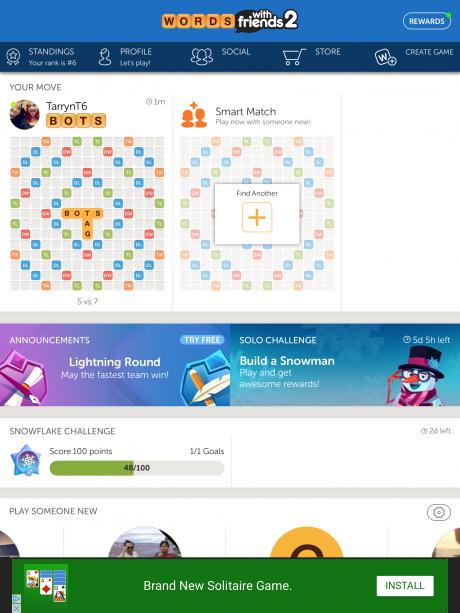Tap the Try Free badge
Screen dimensions: 460x613
[202, 340]
